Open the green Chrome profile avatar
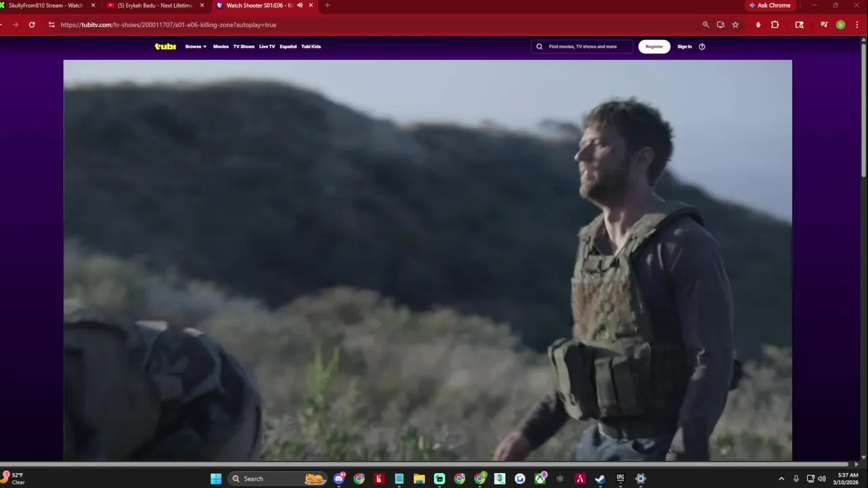 840,24
